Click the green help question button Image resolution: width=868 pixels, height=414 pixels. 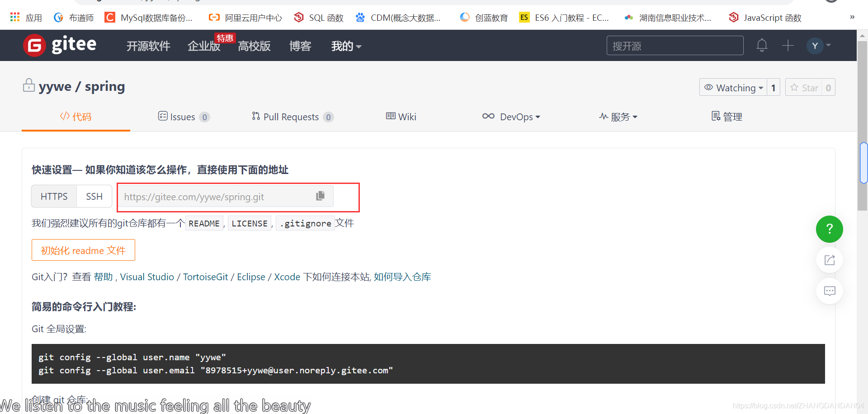coord(829,229)
